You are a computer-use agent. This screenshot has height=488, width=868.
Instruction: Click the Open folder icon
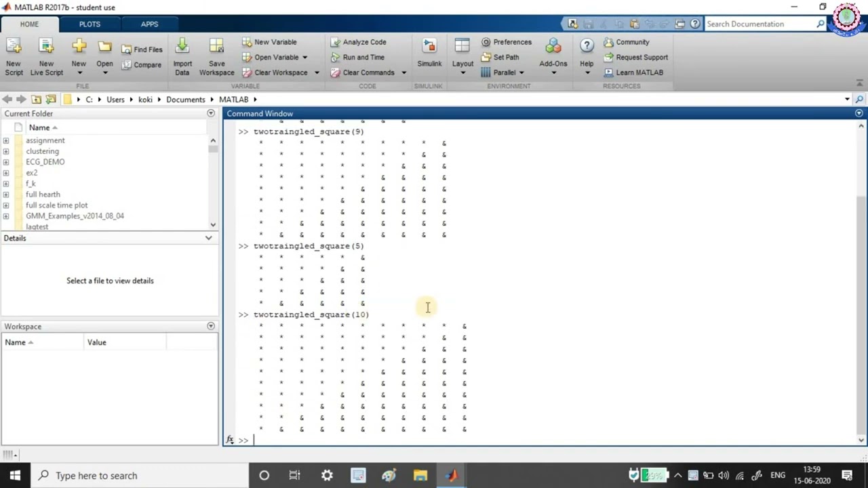point(104,47)
